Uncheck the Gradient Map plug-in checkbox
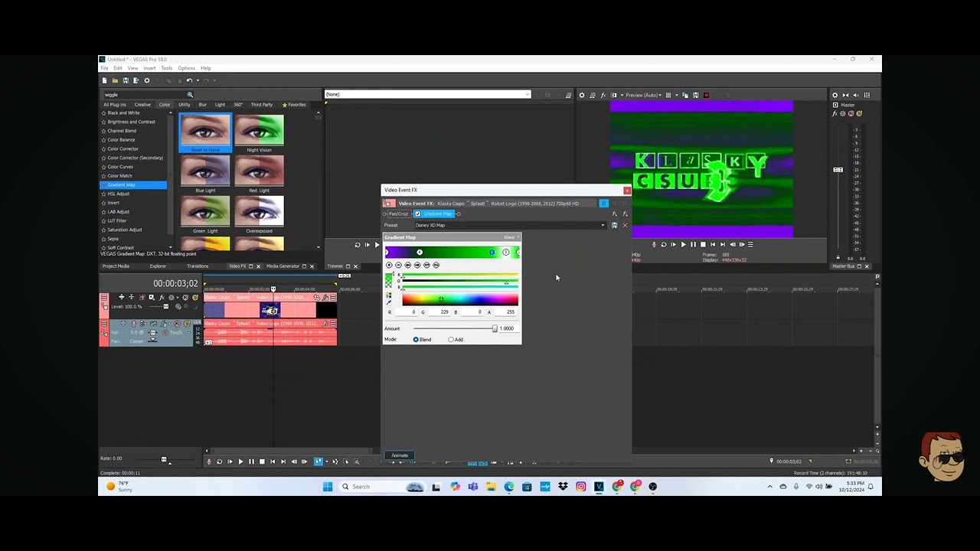 coord(418,214)
